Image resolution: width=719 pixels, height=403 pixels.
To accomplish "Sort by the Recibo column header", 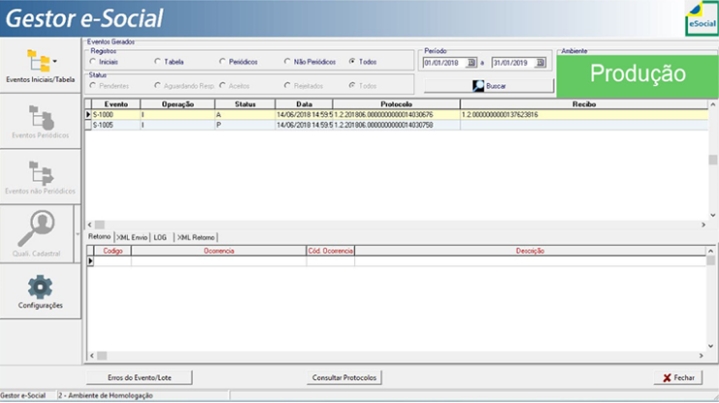I will (584, 104).
